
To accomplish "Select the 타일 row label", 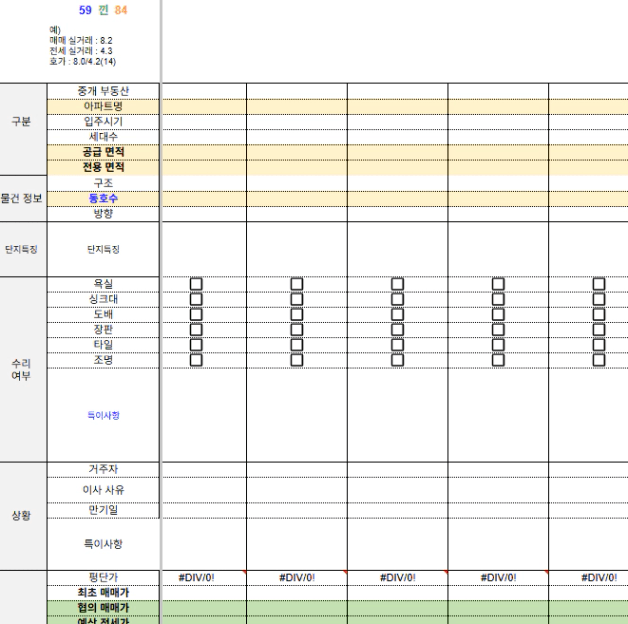I will (103, 345).
